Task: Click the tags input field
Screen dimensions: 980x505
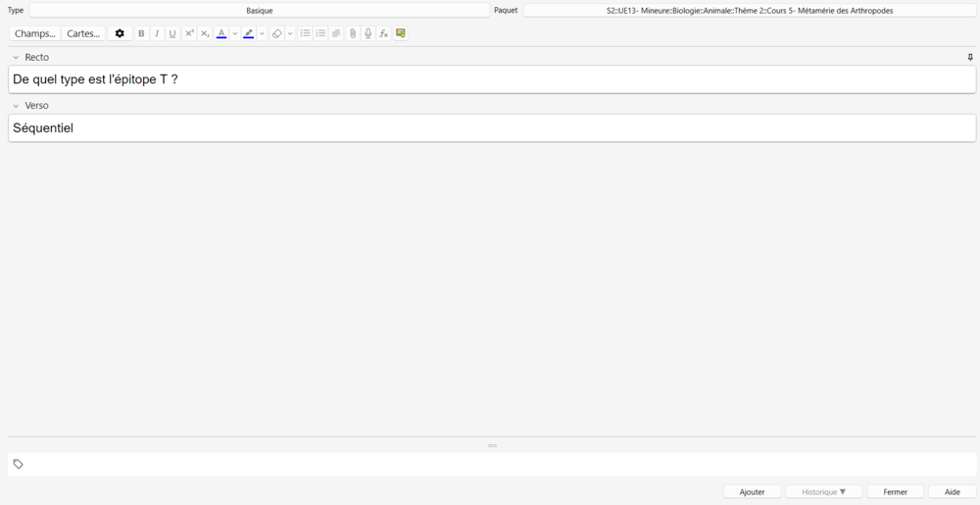Action: 490,464
